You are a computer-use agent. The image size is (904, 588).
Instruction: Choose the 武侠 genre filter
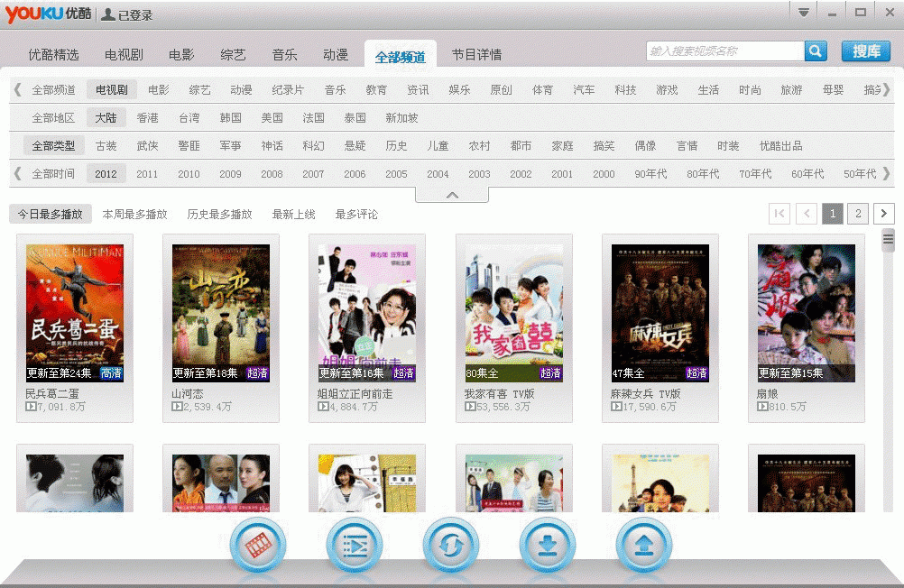click(147, 146)
